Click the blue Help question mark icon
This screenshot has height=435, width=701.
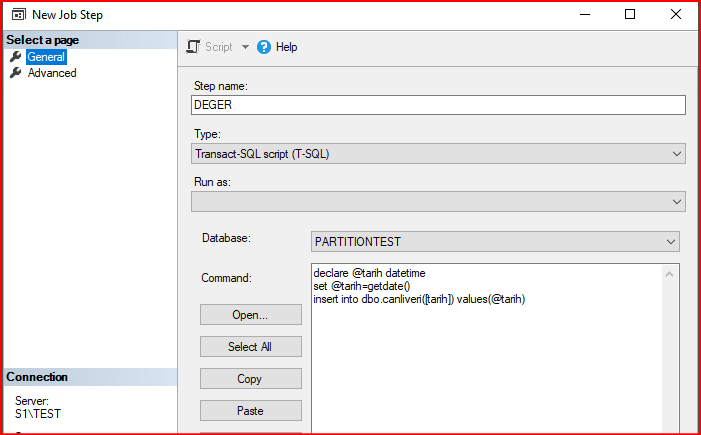point(264,47)
